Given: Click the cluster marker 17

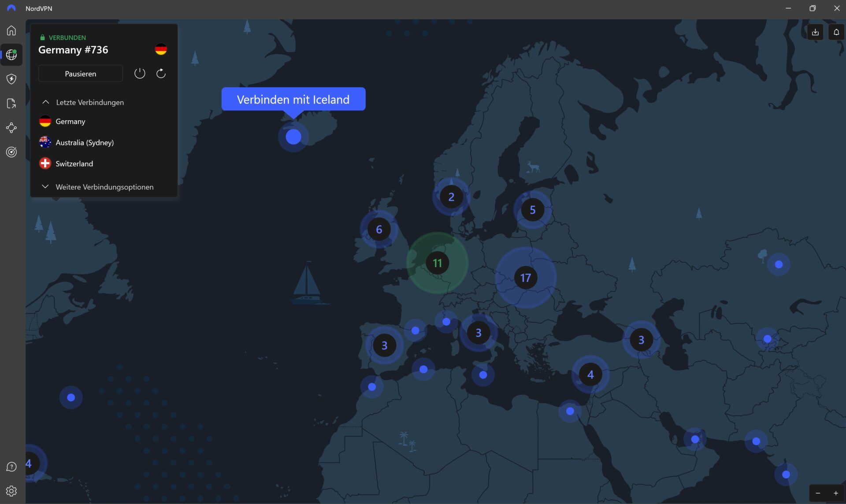Looking at the screenshot, I should (526, 278).
